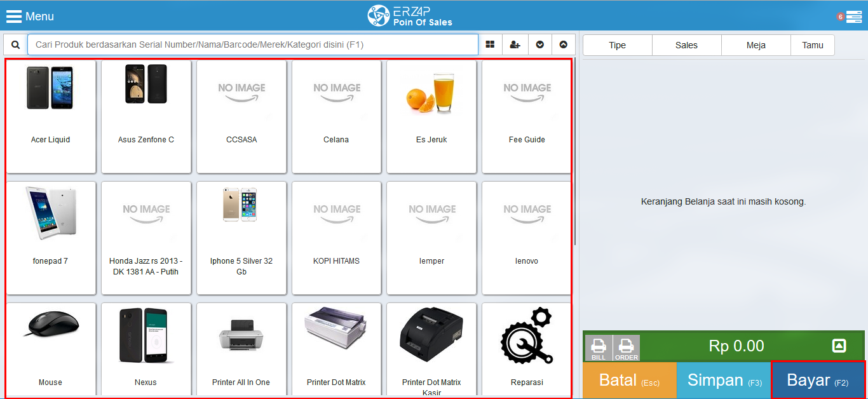Click the circled up arrow icon
Viewport: 868px width, 399px height.
563,45
